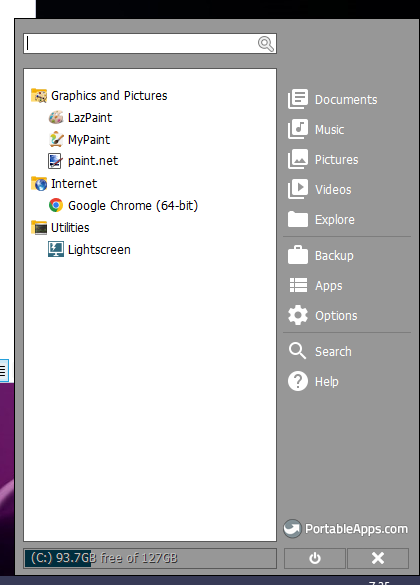Click the Search magnifier icon in sidebar
Screen dimensions: 420x585
(297, 351)
